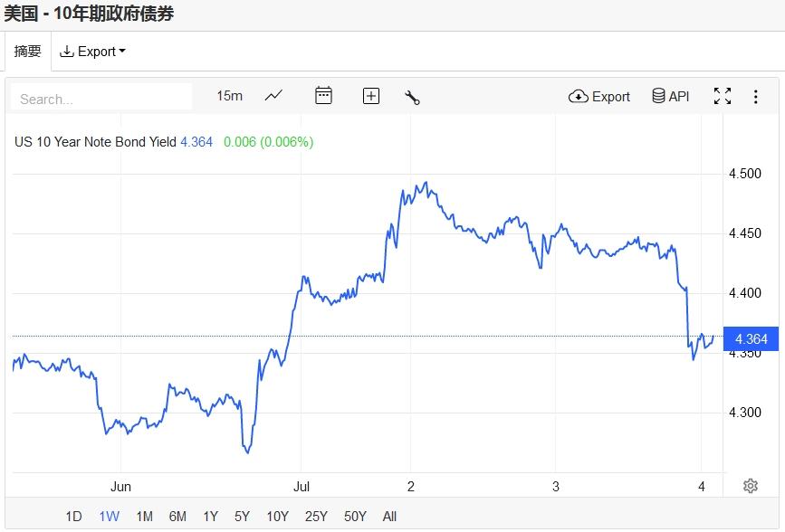Show the All time range
Image resolution: width=785 pixels, height=532 pixels.
389,517
